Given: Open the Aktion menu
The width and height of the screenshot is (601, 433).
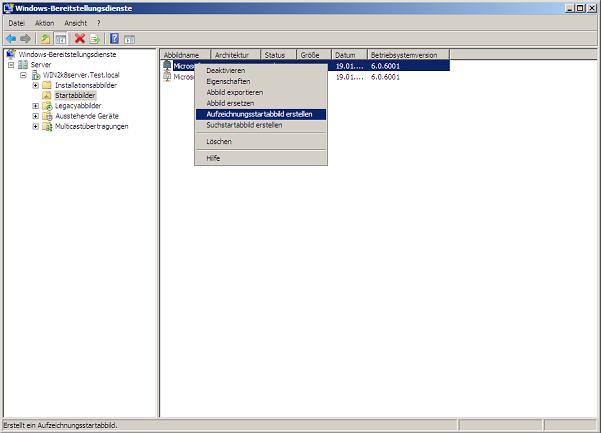Looking at the screenshot, I should pyautogui.click(x=44, y=22).
